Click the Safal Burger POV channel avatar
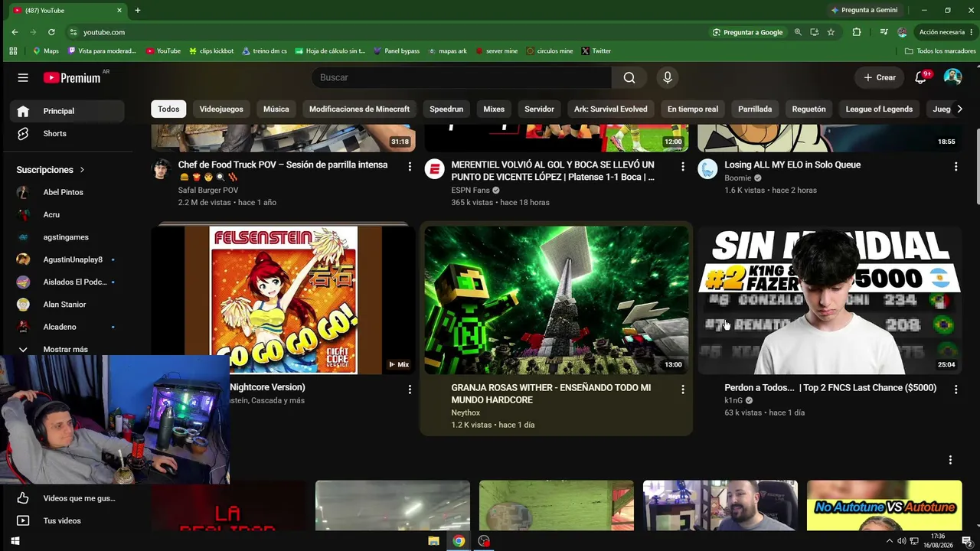The height and width of the screenshot is (551, 980). 161,169
